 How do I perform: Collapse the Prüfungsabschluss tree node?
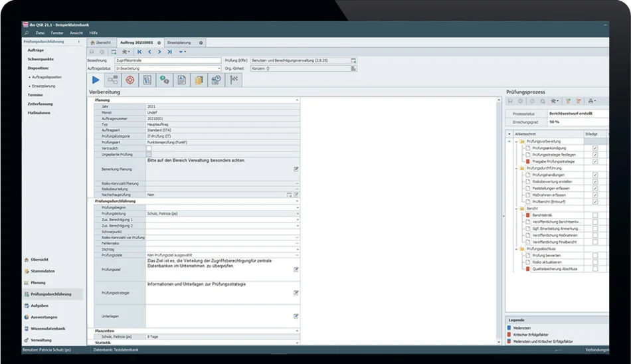point(516,249)
